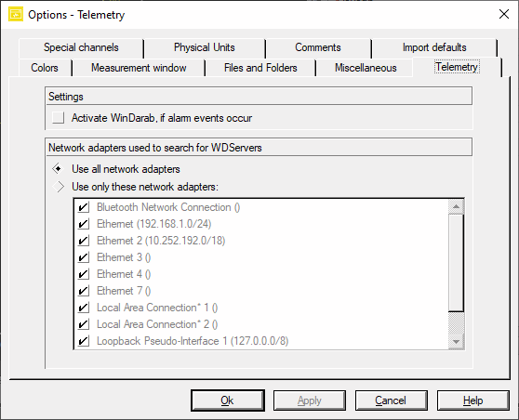The image size is (519, 420).
Task: Open Help for Telemetry options
Action: [x=473, y=400]
